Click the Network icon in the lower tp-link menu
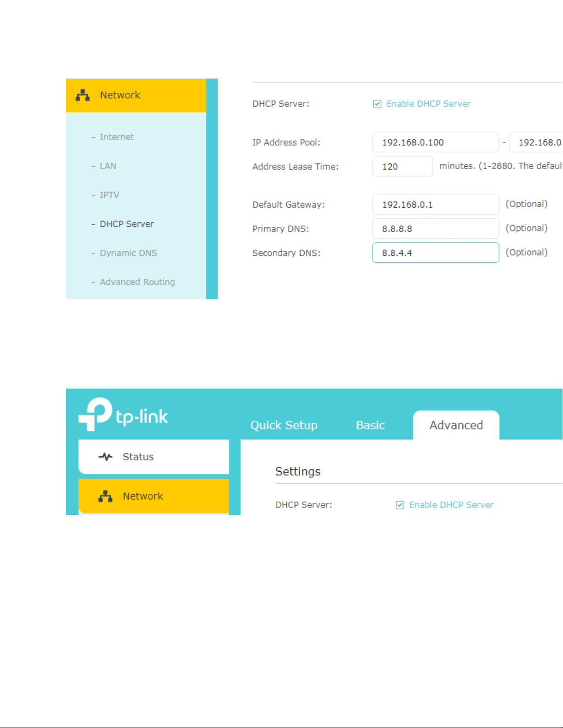The height and width of the screenshot is (728, 563). (106, 496)
